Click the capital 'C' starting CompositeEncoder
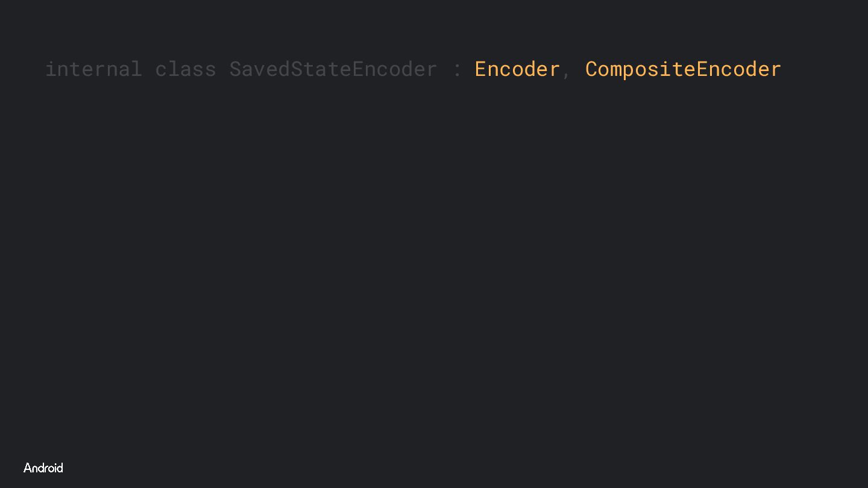 [591, 69]
